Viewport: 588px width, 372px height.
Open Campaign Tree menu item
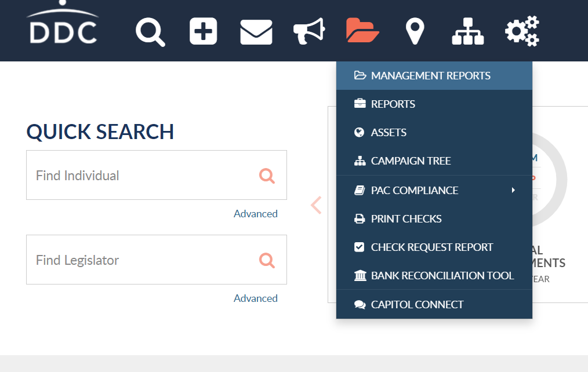pos(434,161)
